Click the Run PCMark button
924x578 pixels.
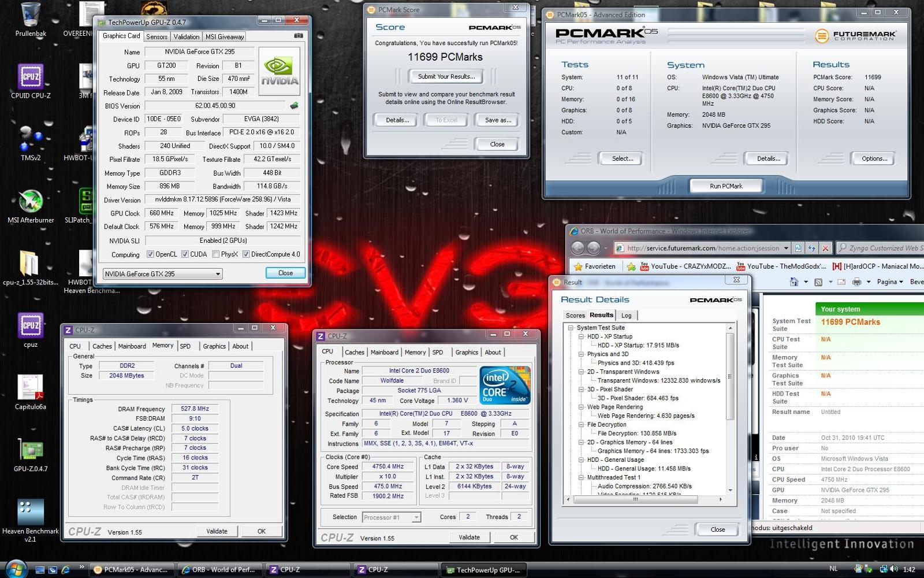pos(726,186)
